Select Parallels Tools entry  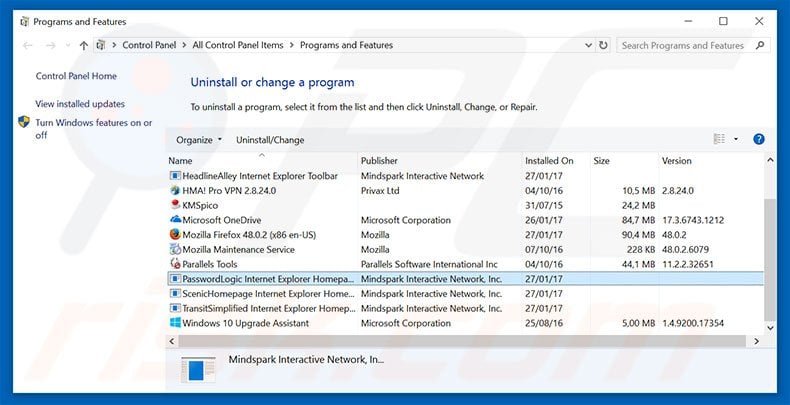pos(465,264)
